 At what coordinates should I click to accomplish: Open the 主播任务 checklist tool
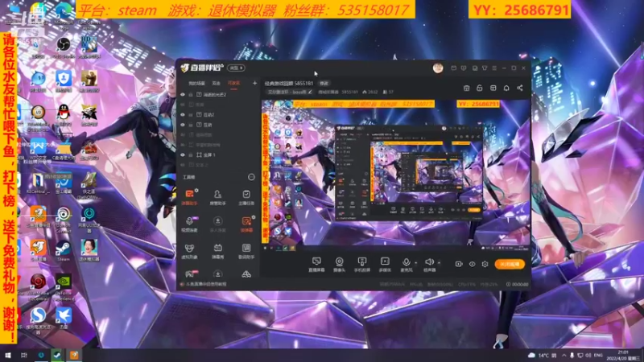point(246,196)
